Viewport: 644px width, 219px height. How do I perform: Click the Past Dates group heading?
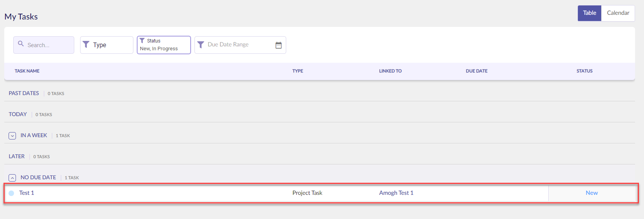24,93
